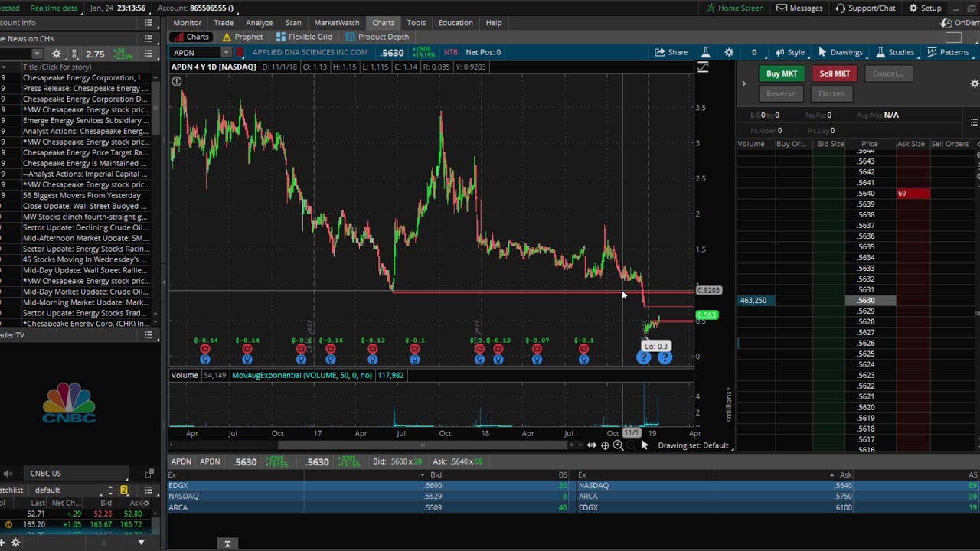Click the zoom in magnifier icon
The height and width of the screenshot is (551, 980).
tap(618, 445)
